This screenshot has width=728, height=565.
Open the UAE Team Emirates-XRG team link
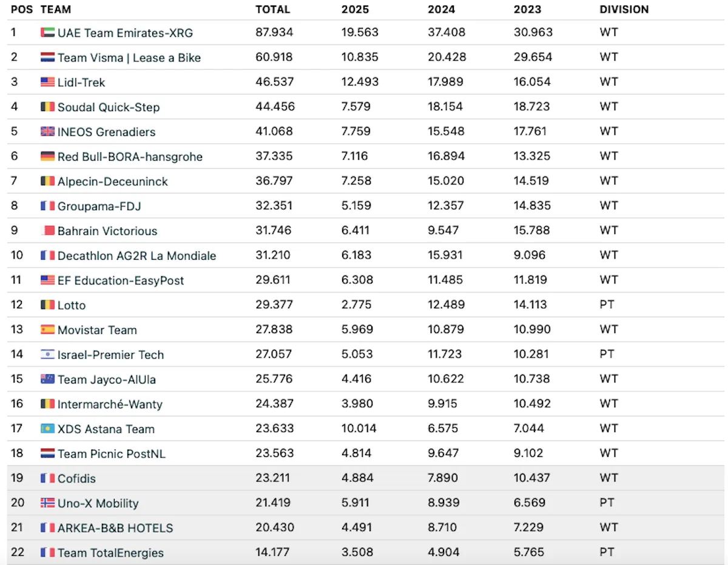tap(125, 33)
